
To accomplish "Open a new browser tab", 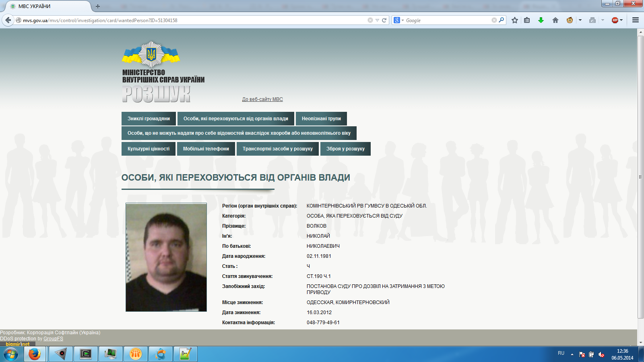I will tap(98, 6).
